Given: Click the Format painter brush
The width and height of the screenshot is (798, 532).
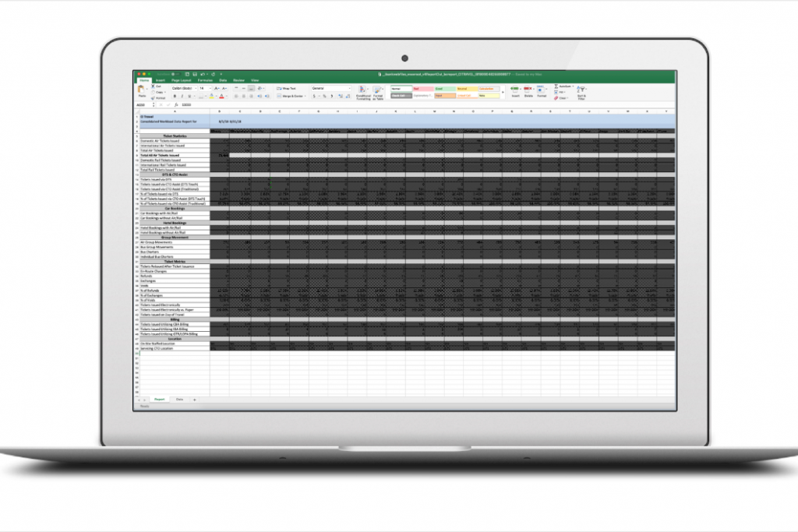Looking at the screenshot, I should tap(154, 97).
